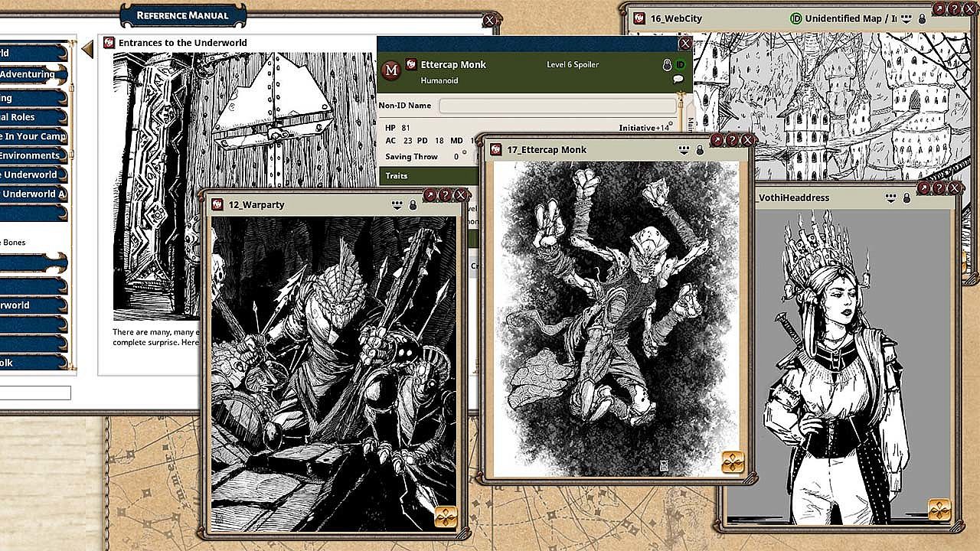980x551 pixels.
Task: Select the 'rworld' chapter entry in index
Action: 32,305
